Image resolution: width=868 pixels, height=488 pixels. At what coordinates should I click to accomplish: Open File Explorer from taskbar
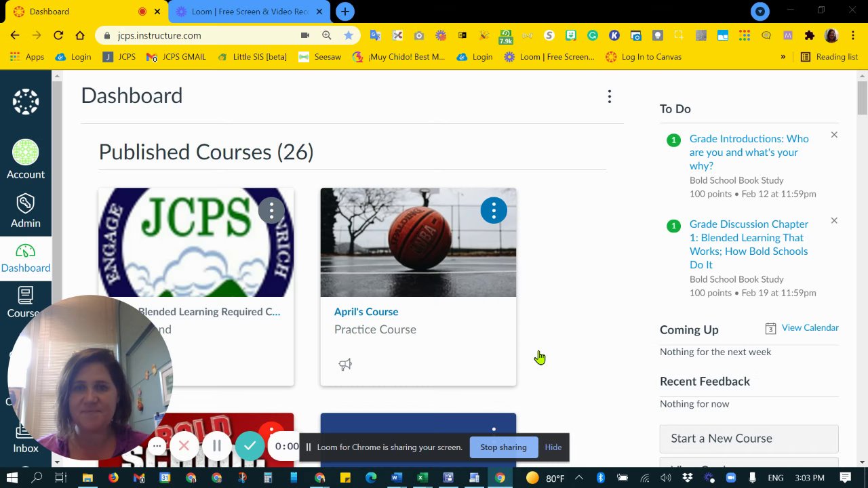pos(87,478)
